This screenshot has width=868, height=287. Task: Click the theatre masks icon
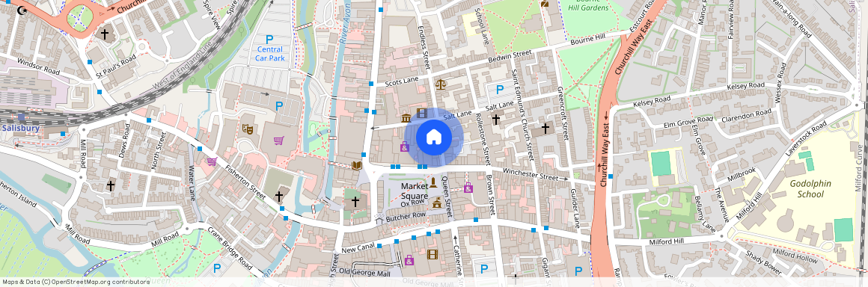point(248,129)
